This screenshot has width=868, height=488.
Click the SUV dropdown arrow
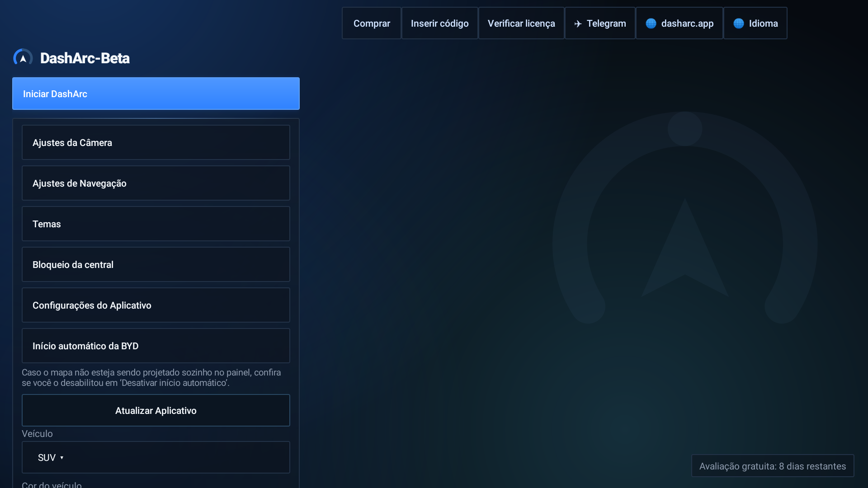click(x=62, y=458)
